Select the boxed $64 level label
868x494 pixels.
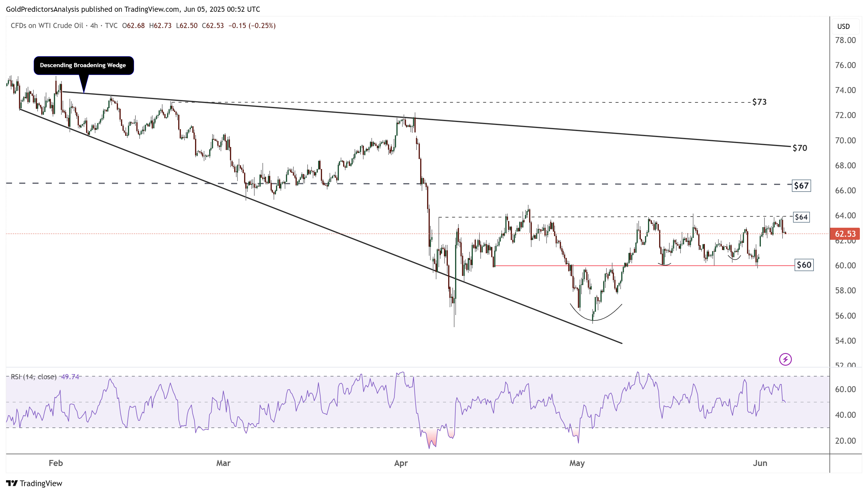(801, 217)
